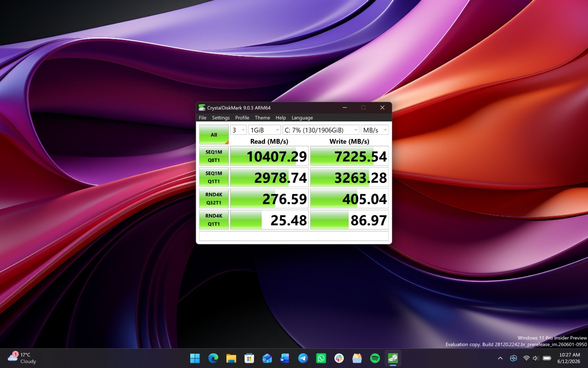
Task: Start all benchmarks with the All button
Action: point(214,135)
